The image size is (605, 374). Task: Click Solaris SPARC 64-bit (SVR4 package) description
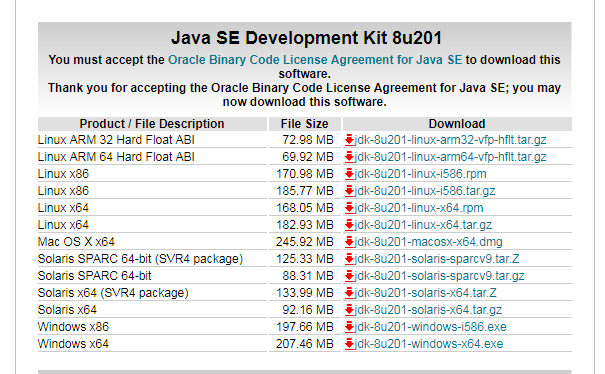[140, 259]
